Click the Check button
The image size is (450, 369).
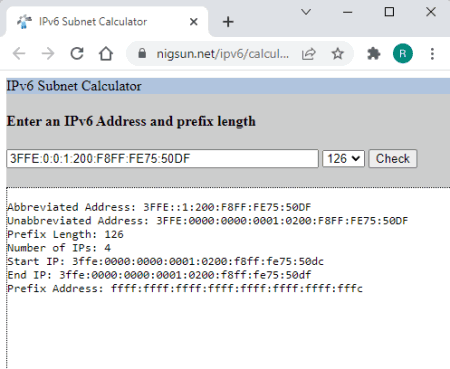pos(393,159)
